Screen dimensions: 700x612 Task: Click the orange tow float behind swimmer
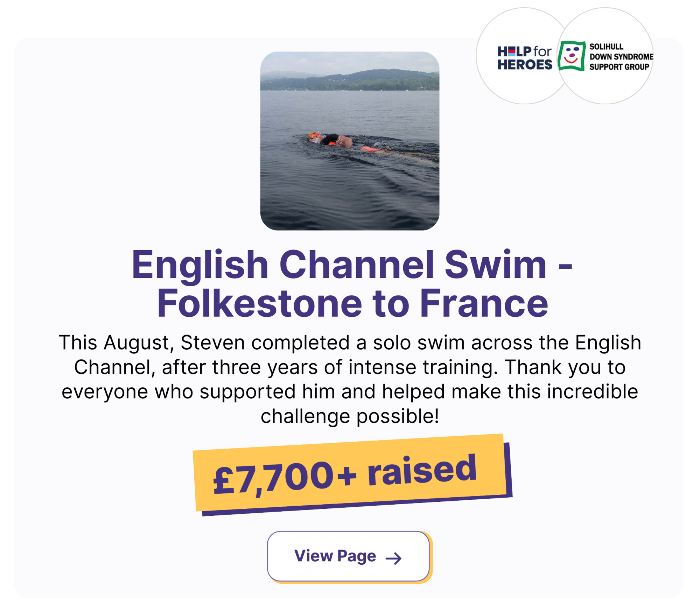pos(370,149)
